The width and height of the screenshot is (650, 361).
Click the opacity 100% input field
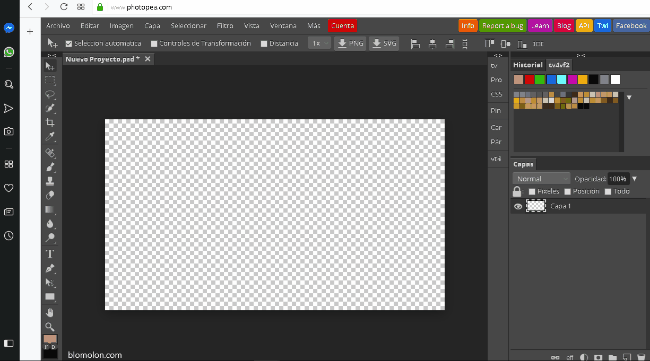(x=618, y=179)
